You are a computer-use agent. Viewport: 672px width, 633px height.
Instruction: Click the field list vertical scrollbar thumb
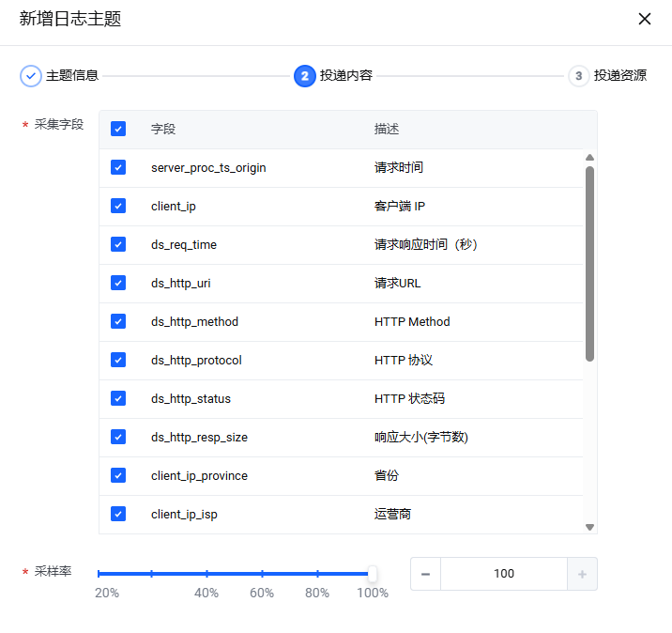point(589,263)
